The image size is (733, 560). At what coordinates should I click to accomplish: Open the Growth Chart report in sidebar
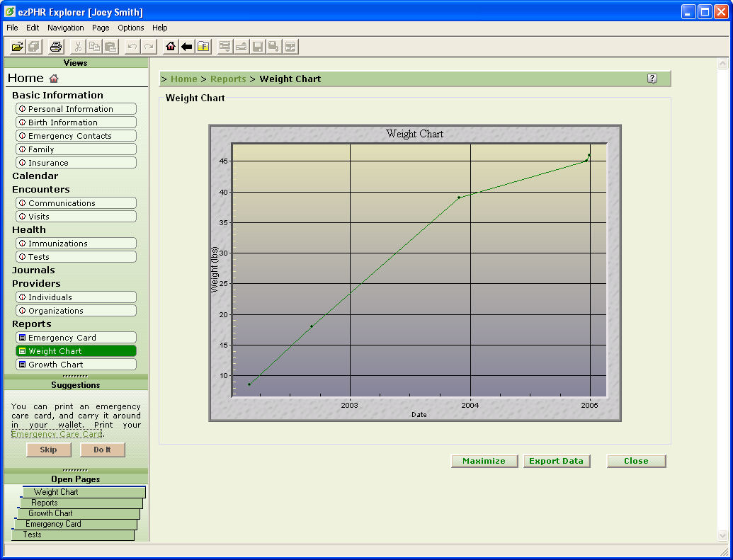pyautogui.click(x=76, y=365)
